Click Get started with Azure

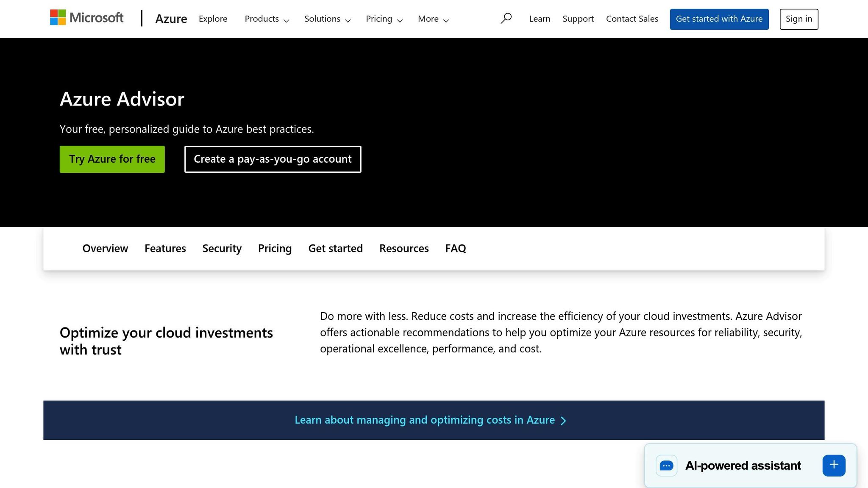[719, 19]
